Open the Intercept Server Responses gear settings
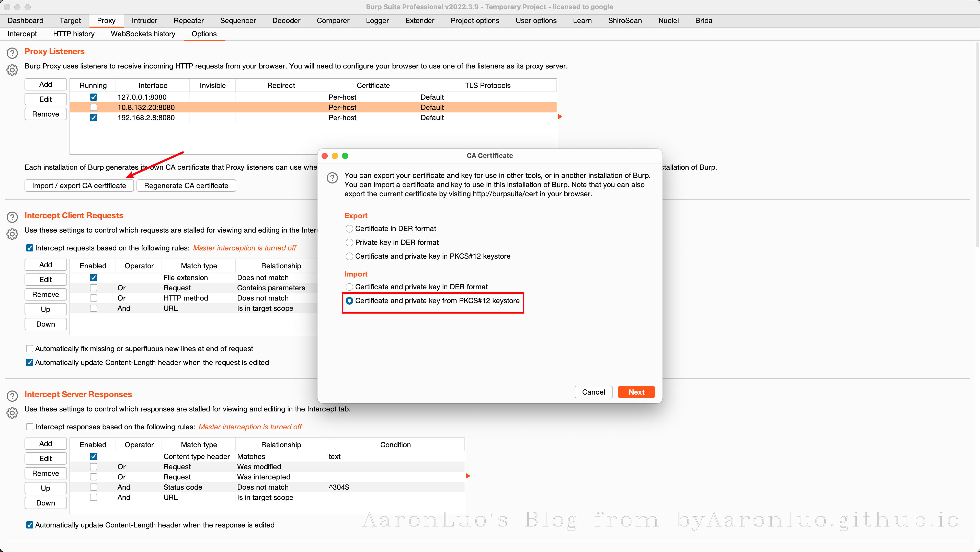Image resolution: width=980 pixels, height=552 pixels. [12, 413]
